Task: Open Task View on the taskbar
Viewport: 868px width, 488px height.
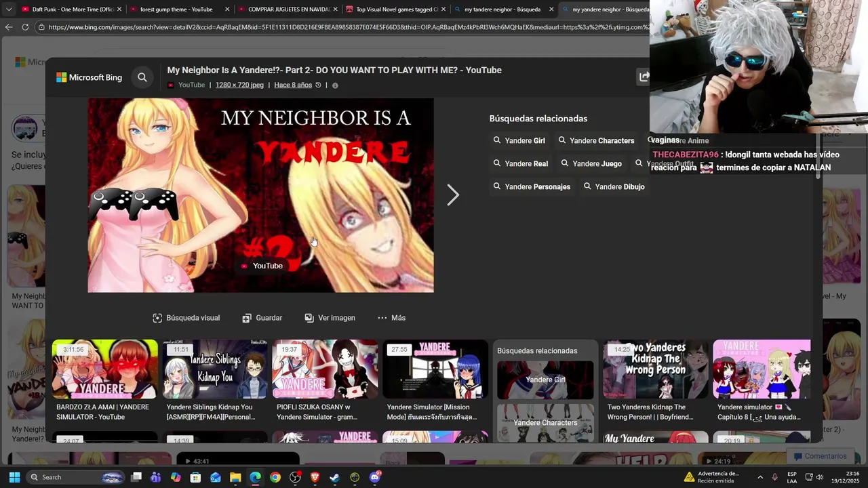Action: point(136,477)
